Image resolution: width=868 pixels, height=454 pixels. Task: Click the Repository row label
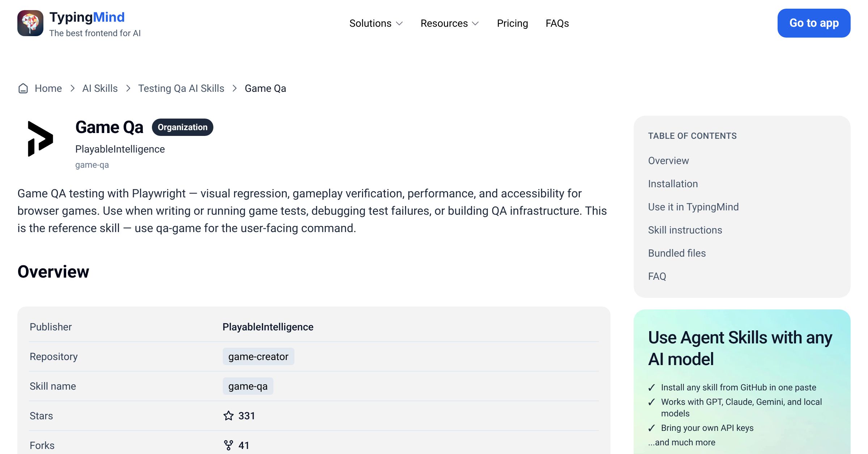[x=54, y=356]
